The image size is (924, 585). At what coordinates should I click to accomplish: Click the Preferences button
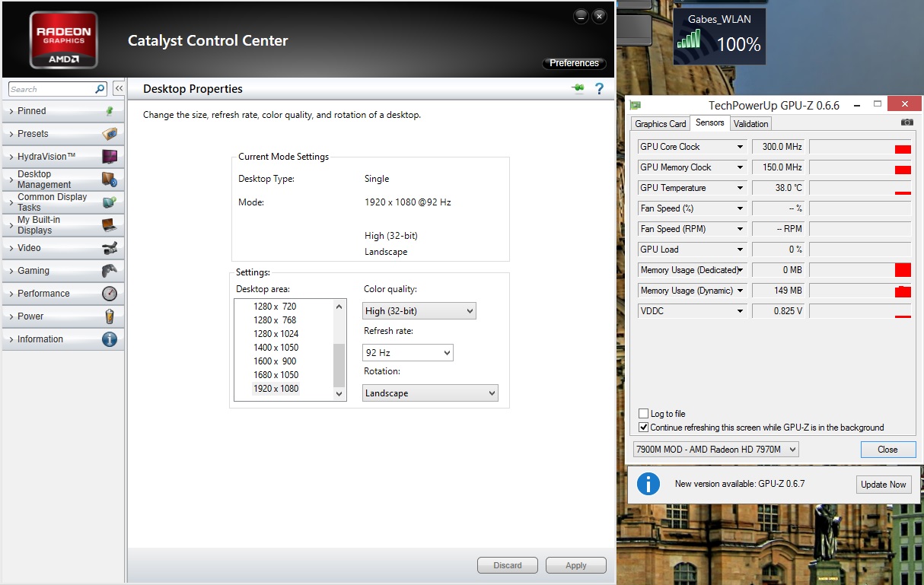pyautogui.click(x=575, y=63)
